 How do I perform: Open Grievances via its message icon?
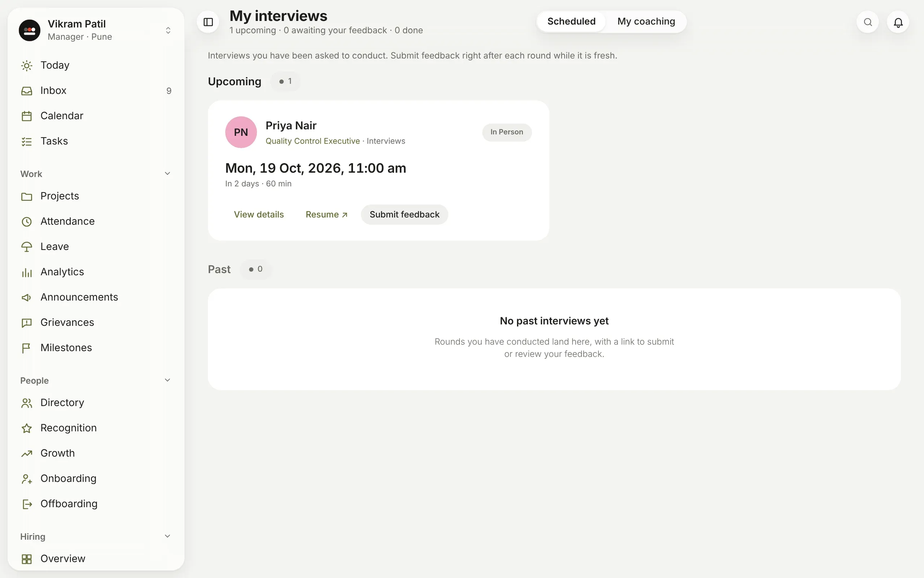[27, 323]
